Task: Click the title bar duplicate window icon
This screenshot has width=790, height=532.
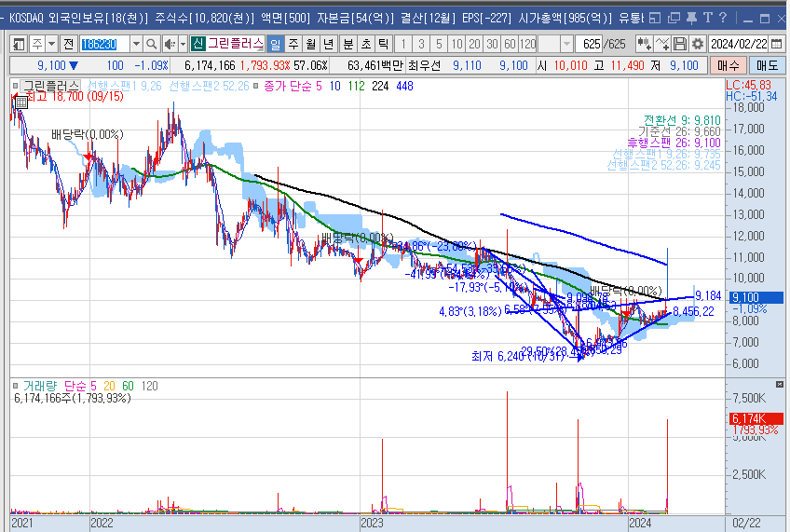Action: point(674,18)
